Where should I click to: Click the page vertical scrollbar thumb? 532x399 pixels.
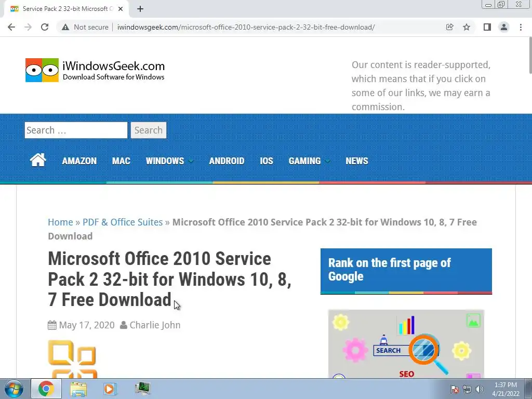(530, 55)
